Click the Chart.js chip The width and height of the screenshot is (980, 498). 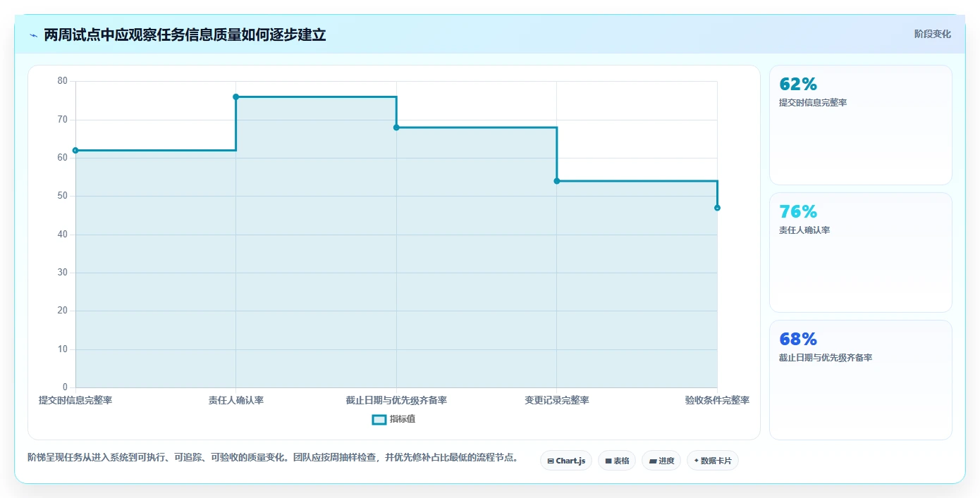(x=566, y=461)
